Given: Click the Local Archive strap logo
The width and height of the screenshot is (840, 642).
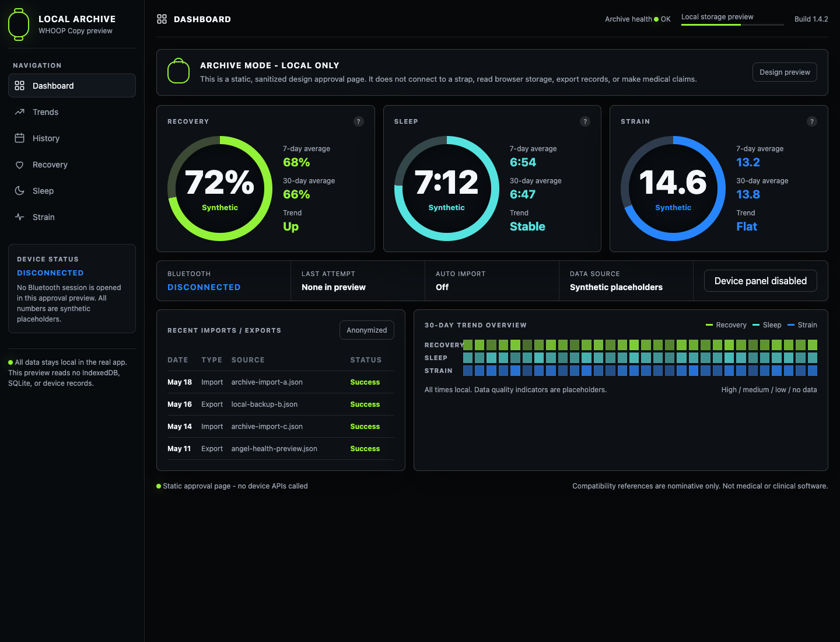Looking at the screenshot, I should (19, 25).
